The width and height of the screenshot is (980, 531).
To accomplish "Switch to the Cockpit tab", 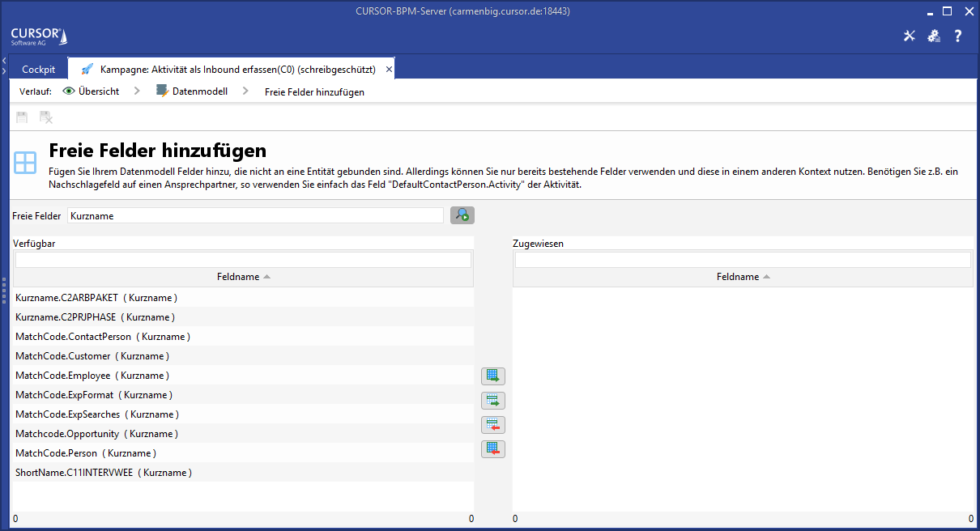I will 39,70.
